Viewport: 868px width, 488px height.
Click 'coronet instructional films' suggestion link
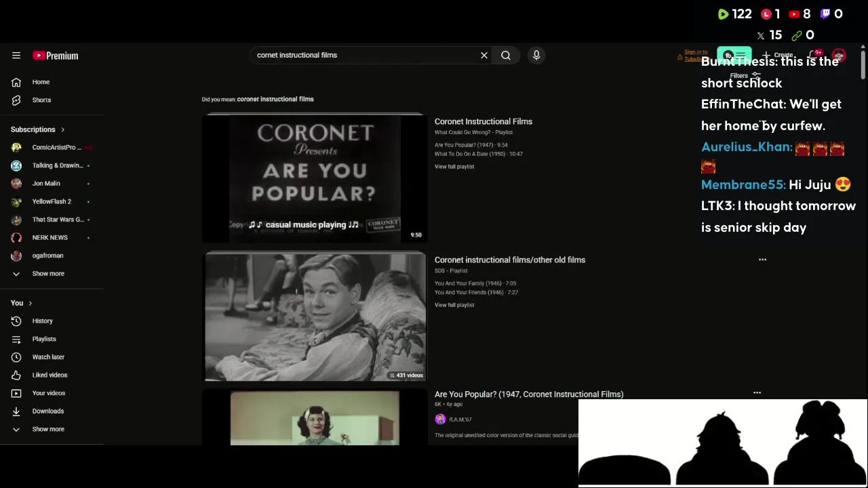pyautogui.click(x=275, y=99)
